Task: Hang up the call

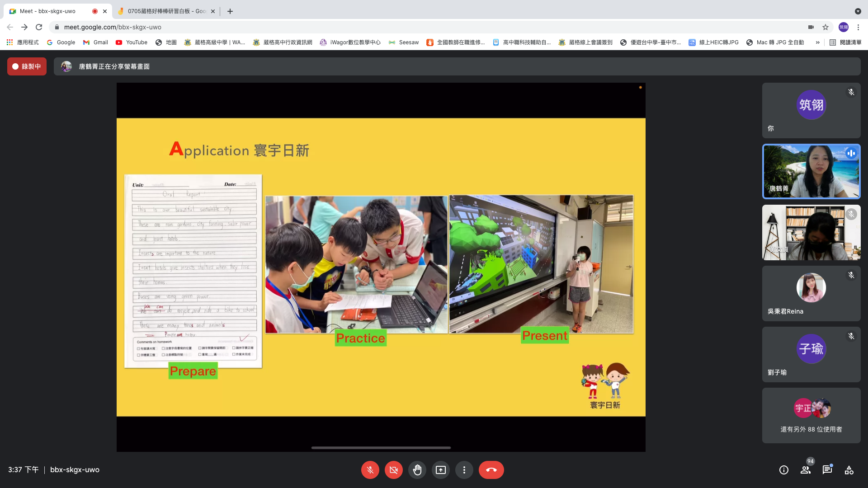Action: [491, 470]
